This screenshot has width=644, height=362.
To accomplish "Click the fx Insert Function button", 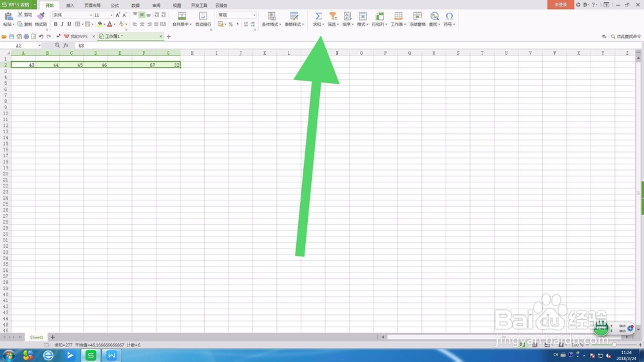I will pyautogui.click(x=66, y=45).
